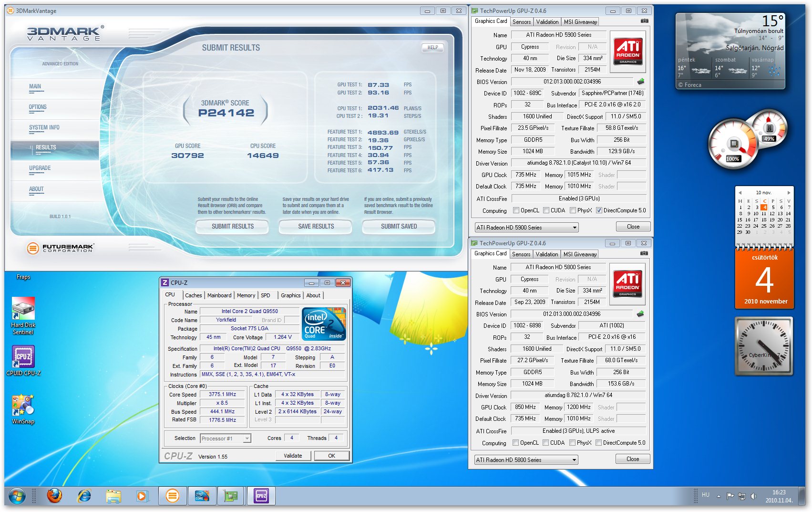Switch to the SPD tab in CPU-Z
The height and width of the screenshot is (512, 812).
click(x=266, y=295)
